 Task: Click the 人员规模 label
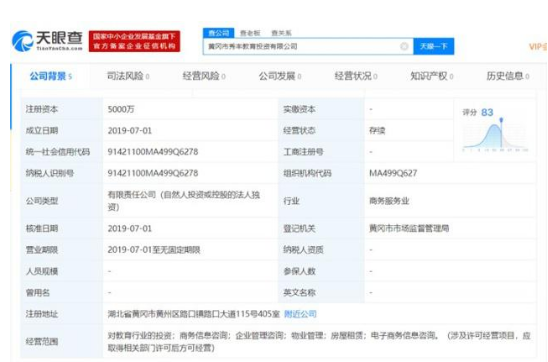(x=42, y=271)
